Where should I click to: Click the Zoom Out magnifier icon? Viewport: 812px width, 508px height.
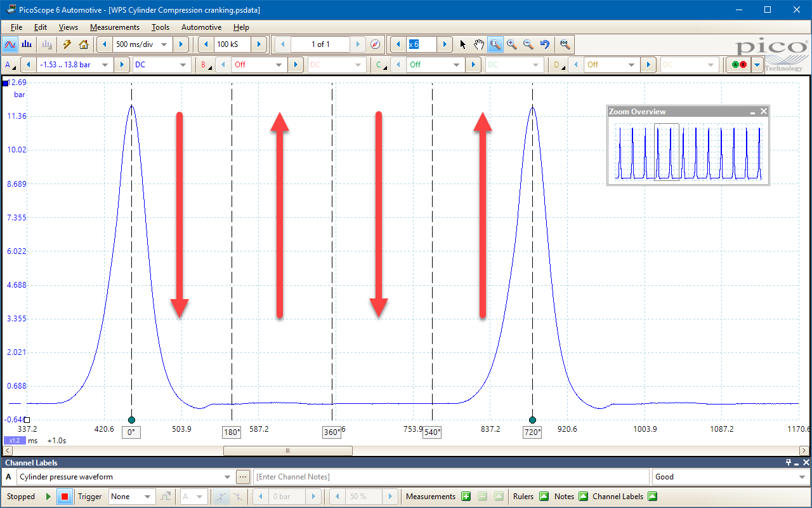click(528, 44)
